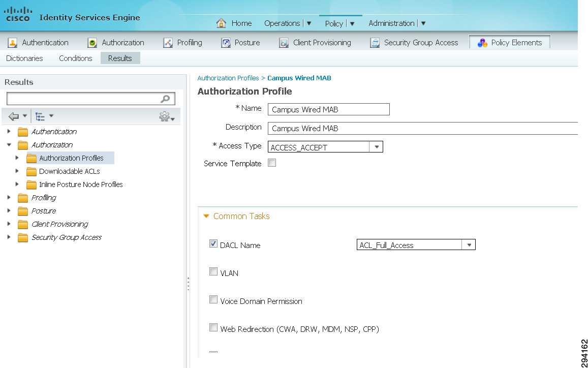The image size is (588, 368).
Task: Open the back arrow dropdown in Results toolbar
Action: [x=25, y=116]
